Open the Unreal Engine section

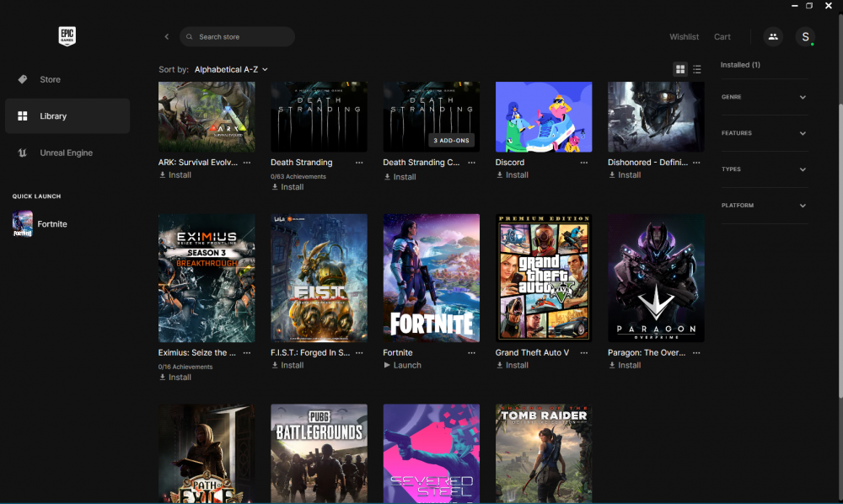(67, 153)
